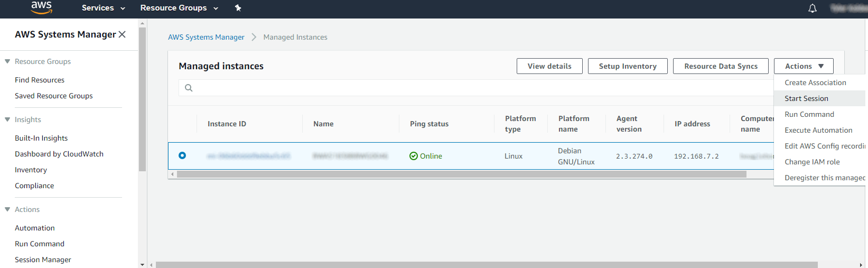Click Setup Inventory button
Screen dimensions: 868x268
628,66
